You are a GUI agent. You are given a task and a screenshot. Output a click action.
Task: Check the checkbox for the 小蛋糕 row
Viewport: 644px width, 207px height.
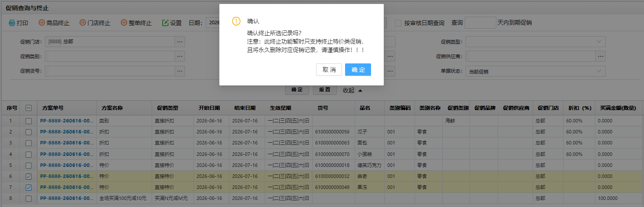point(28,154)
